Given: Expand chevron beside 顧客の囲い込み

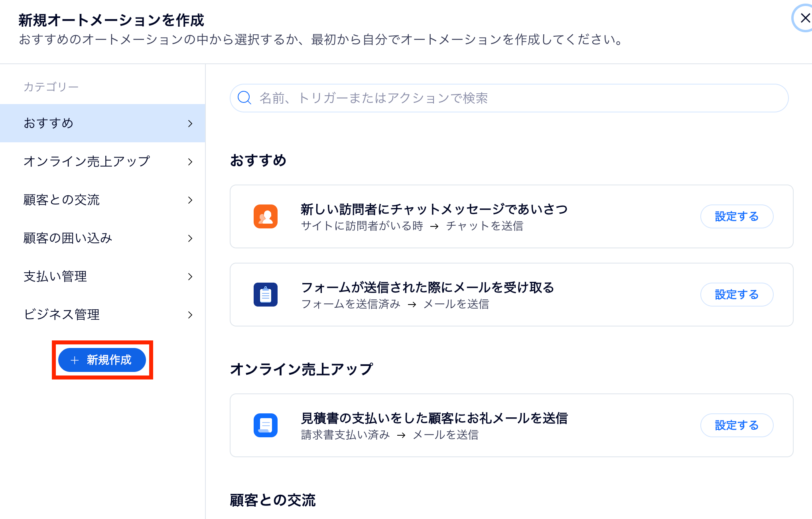Looking at the screenshot, I should click(x=190, y=238).
